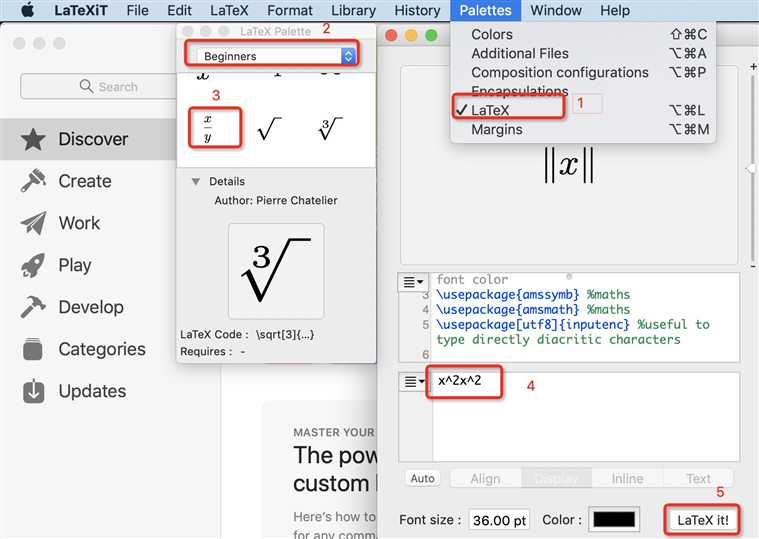This screenshot has width=759, height=539.
Task: Choose Colors in Palettes menu
Action: tap(583, 34)
